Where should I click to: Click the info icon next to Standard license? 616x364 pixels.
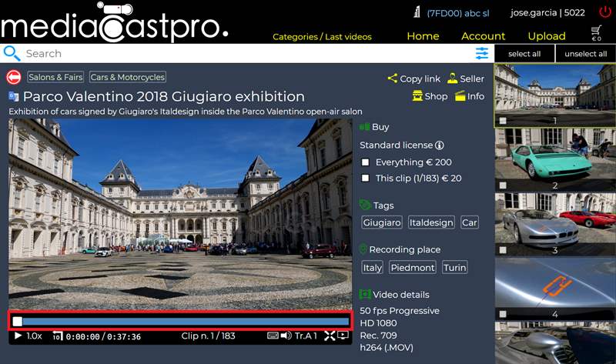(440, 145)
